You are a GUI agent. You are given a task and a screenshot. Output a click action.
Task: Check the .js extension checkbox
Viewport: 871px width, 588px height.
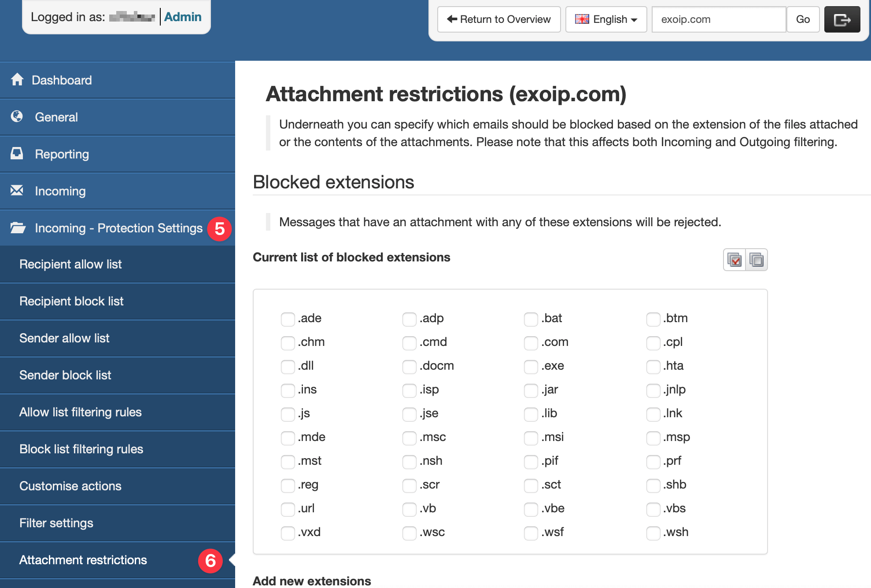pos(288,414)
